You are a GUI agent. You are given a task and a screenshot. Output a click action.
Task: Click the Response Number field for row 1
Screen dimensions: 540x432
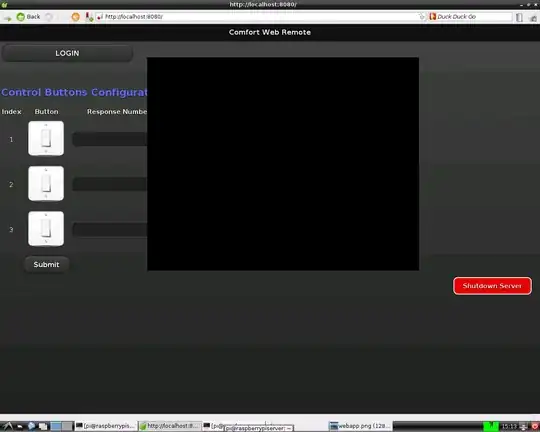pos(110,140)
